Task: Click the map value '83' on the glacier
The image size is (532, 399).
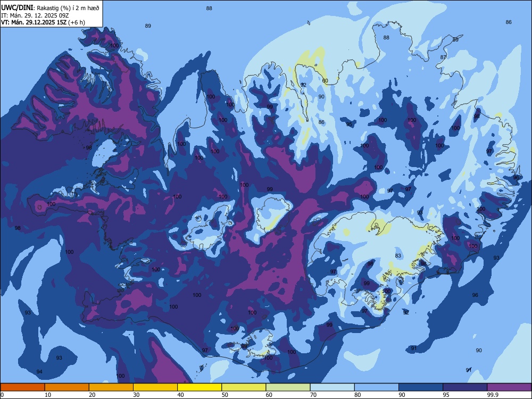Action: (x=398, y=256)
